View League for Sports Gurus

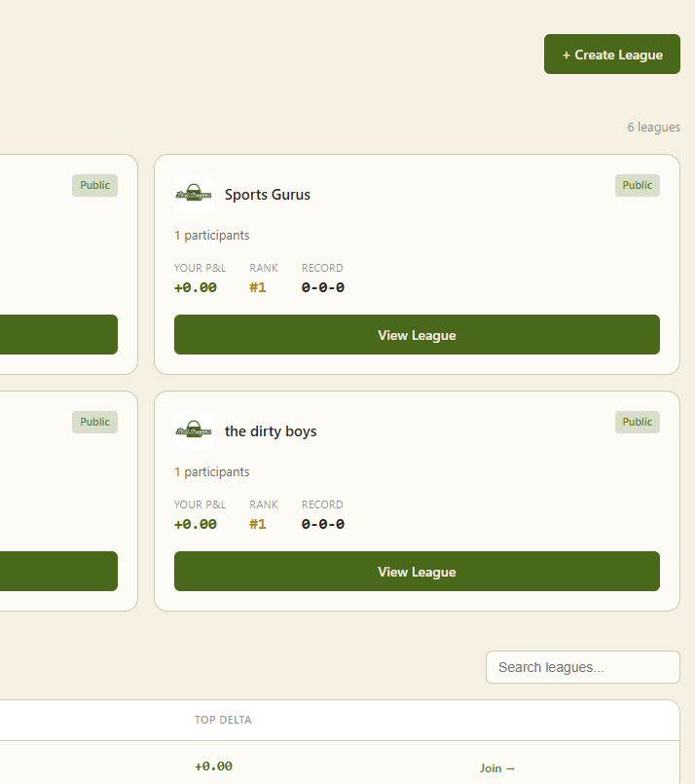coord(417,334)
